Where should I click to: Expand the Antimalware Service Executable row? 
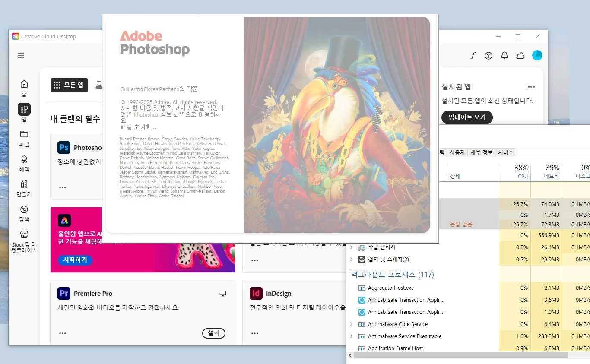coord(351,336)
